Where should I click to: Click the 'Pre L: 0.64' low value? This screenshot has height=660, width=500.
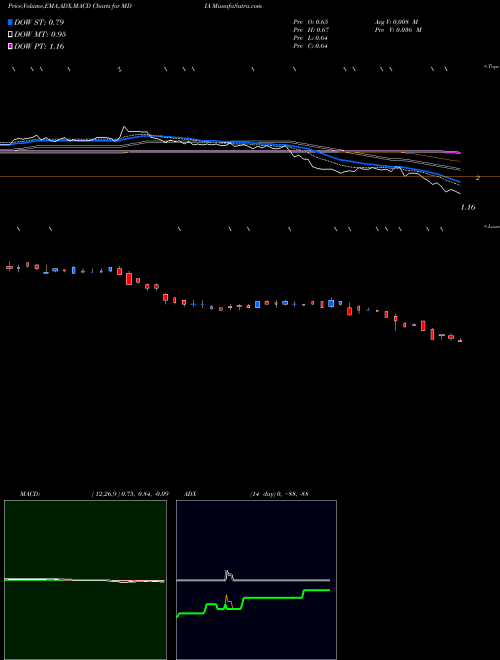click(311, 38)
